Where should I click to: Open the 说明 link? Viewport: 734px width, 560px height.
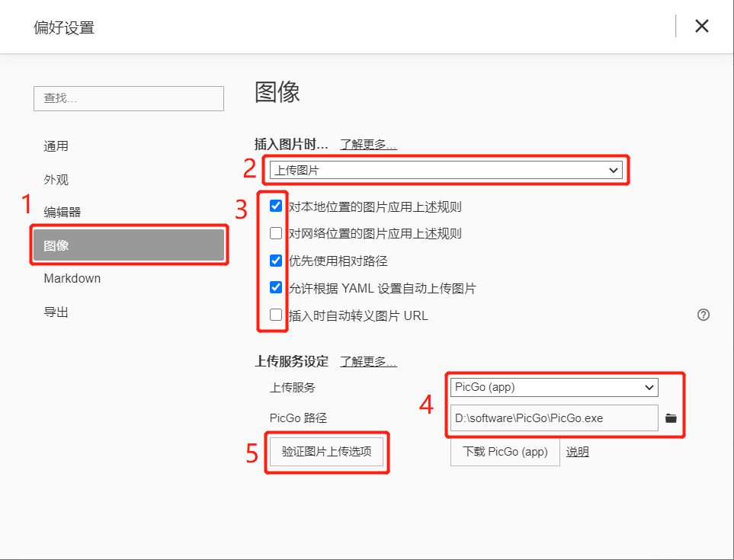coord(577,452)
